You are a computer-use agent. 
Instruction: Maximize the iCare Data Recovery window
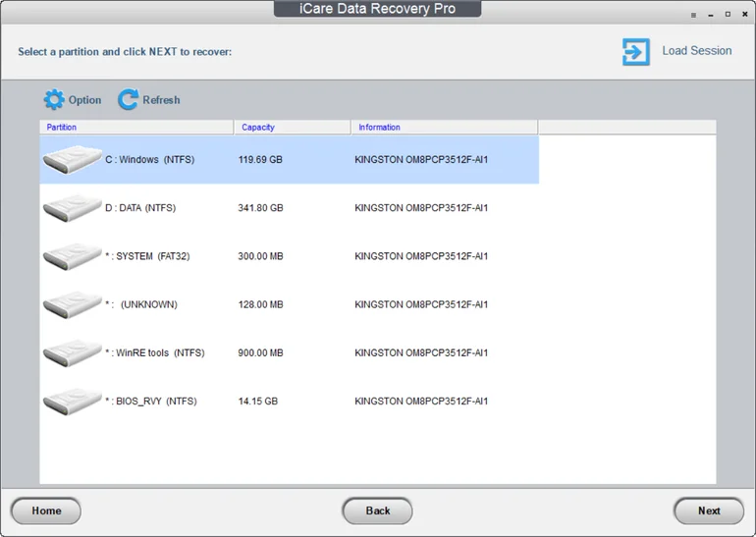728,15
